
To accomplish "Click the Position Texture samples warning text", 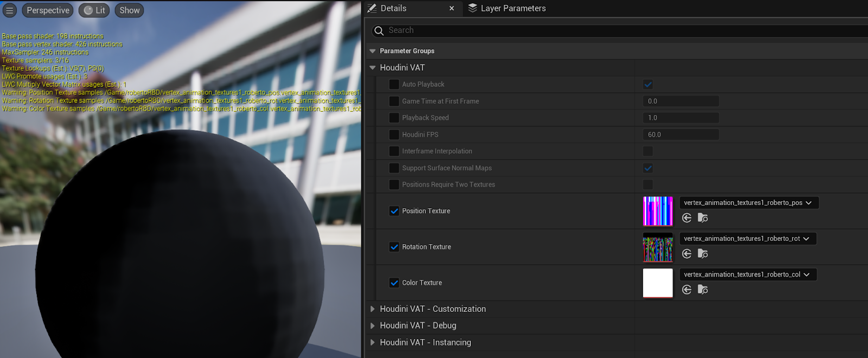I will [x=181, y=93].
